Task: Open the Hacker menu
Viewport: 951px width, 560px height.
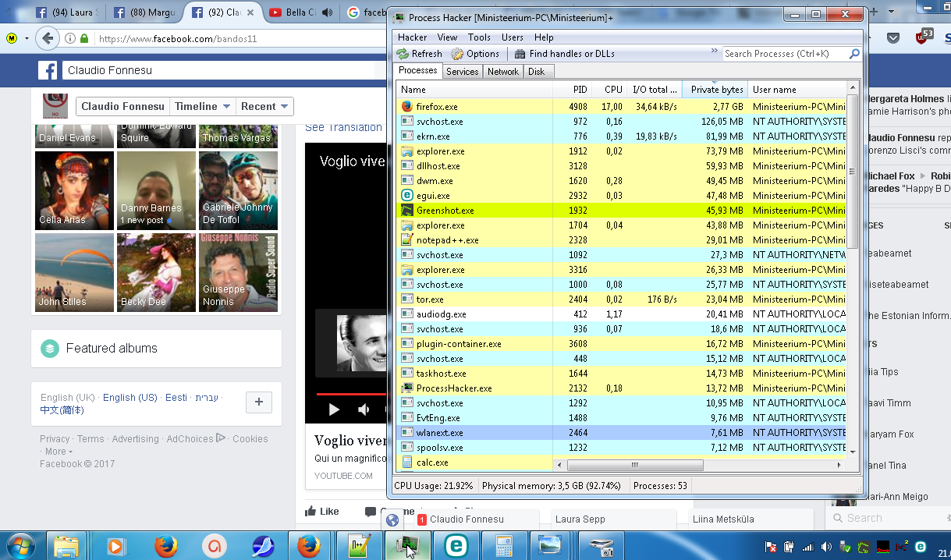Action: [x=413, y=37]
